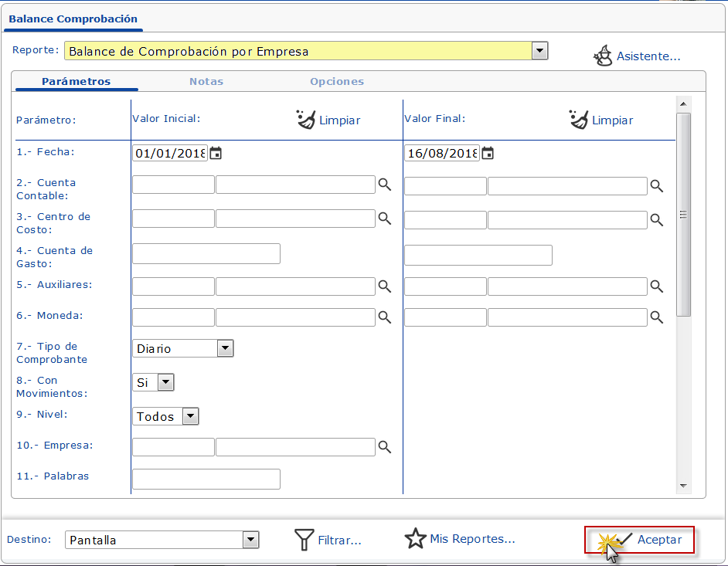Open Mis Reportes star icon
The width and height of the screenshot is (728, 566).
[x=416, y=539]
